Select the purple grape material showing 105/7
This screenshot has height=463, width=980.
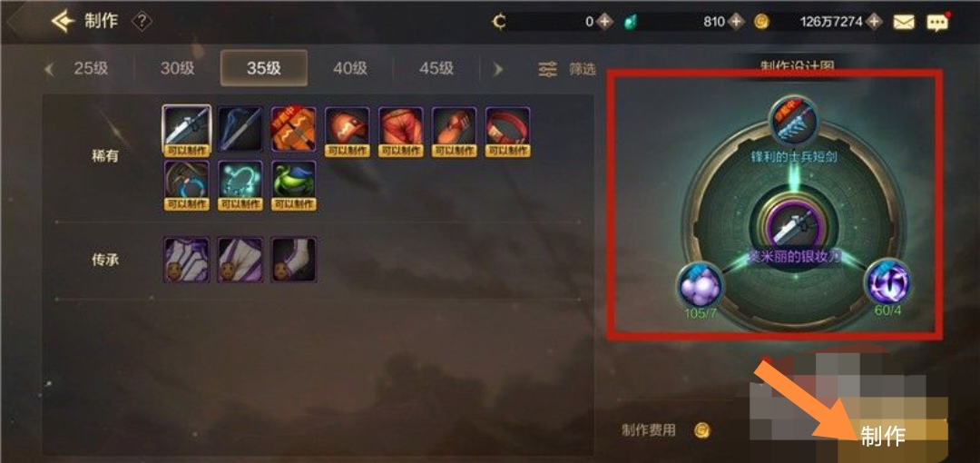coord(700,285)
